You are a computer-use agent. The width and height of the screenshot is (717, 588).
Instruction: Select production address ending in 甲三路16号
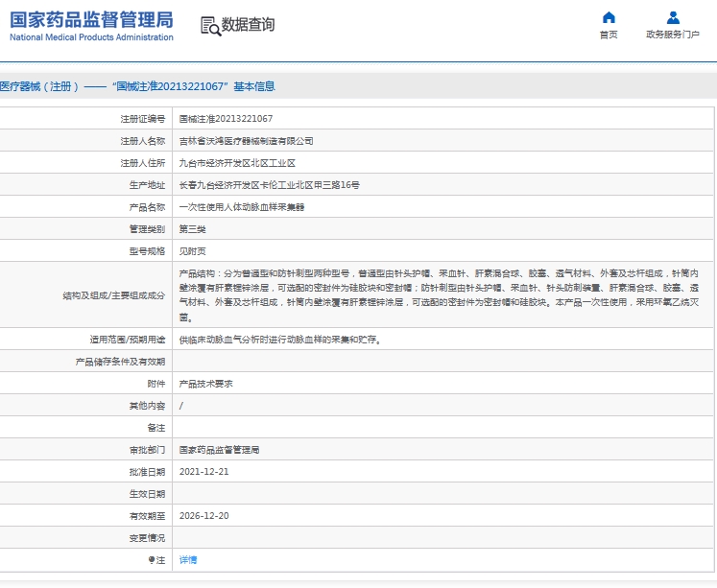tap(270, 185)
